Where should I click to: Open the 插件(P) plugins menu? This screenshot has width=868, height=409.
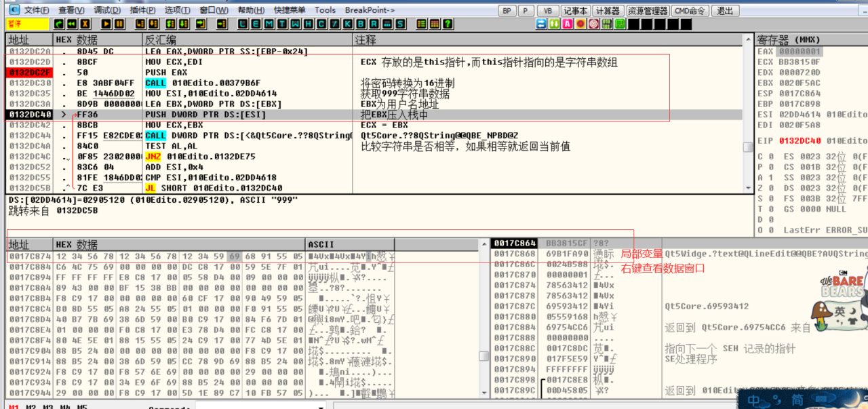pos(142,10)
